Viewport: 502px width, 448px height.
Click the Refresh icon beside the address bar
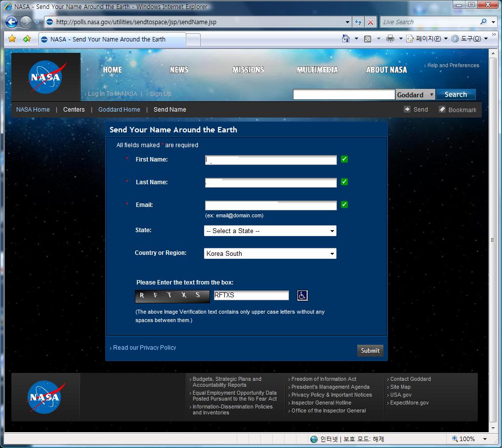358,22
